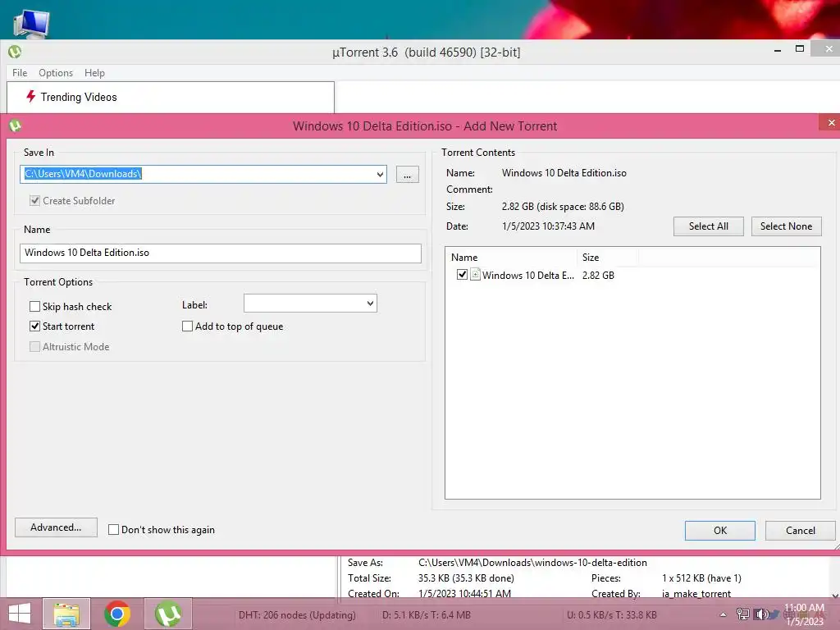This screenshot has width=840, height=630.
Task: Confirm with the OK button
Action: click(720, 531)
